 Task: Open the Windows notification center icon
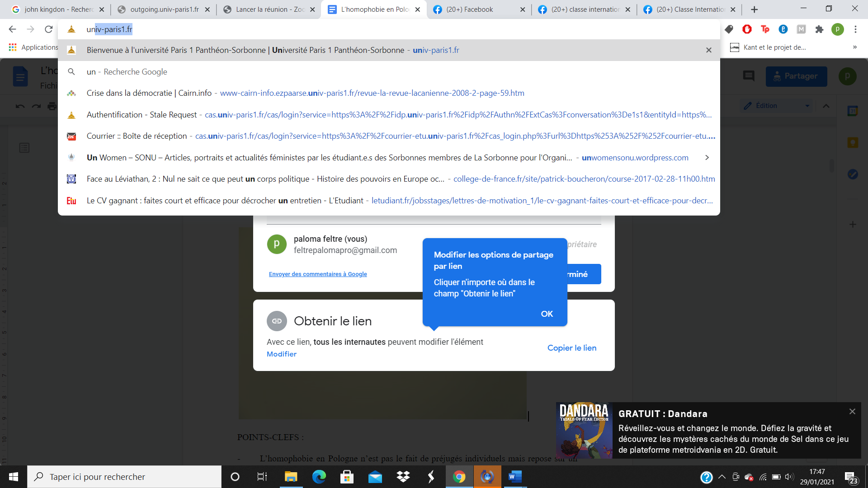click(851, 477)
